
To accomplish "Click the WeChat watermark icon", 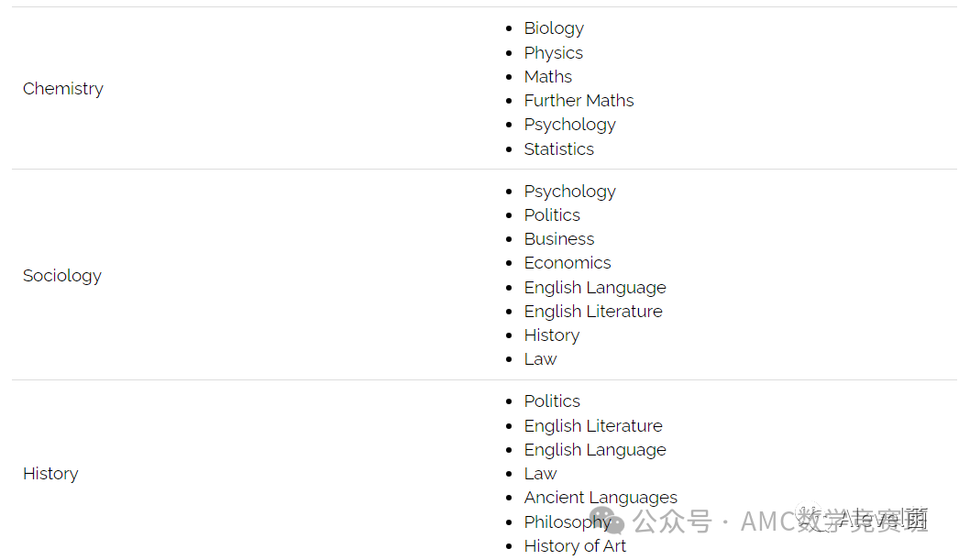I will [x=607, y=522].
